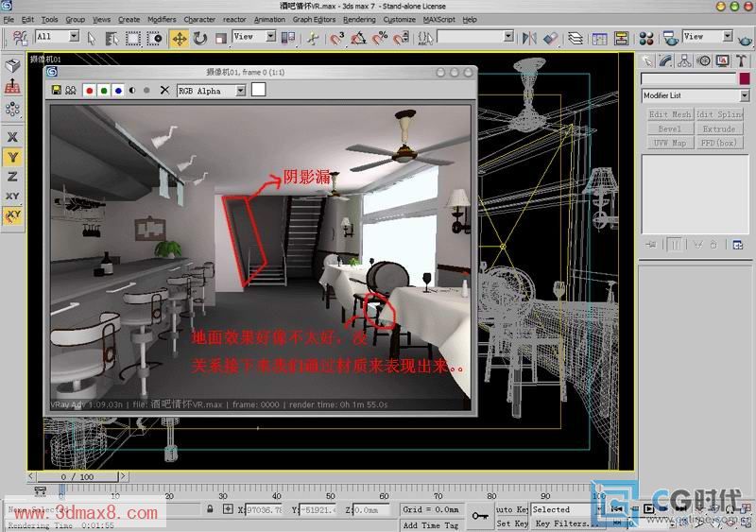Open Select by Name tool
The width and height of the screenshot is (756, 532).
[x=112, y=38]
